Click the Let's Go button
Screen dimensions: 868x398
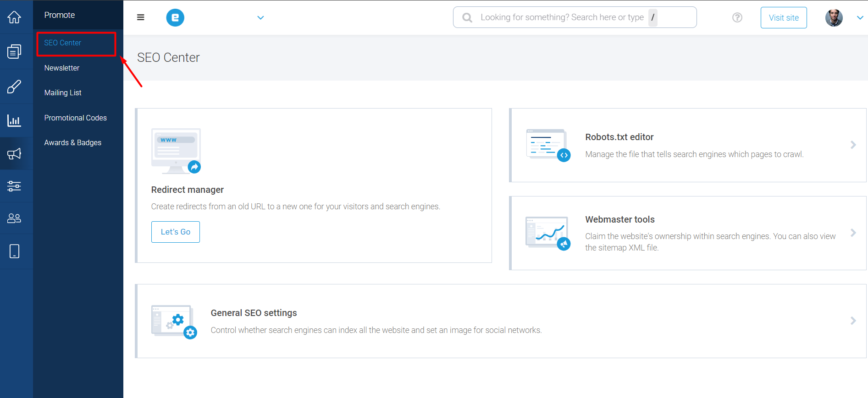176,232
